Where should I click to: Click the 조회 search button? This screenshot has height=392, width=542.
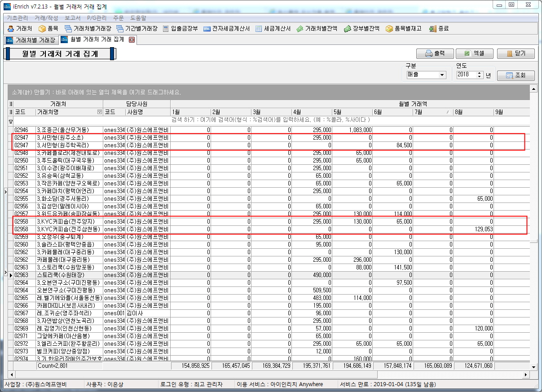pyautogui.click(x=516, y=75)
